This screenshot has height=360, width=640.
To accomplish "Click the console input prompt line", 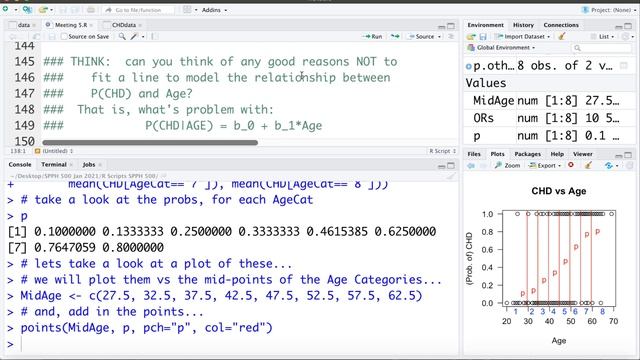I will 231,344.
